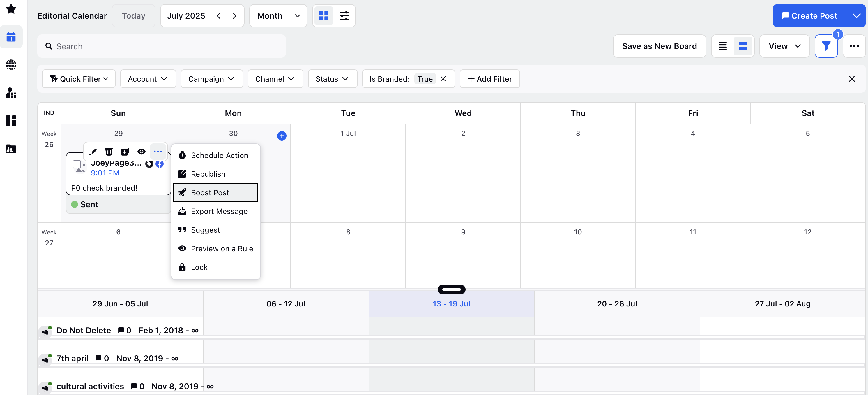Go to next month arrow
This screenshot has width=868, height=395.
[234, 16]
